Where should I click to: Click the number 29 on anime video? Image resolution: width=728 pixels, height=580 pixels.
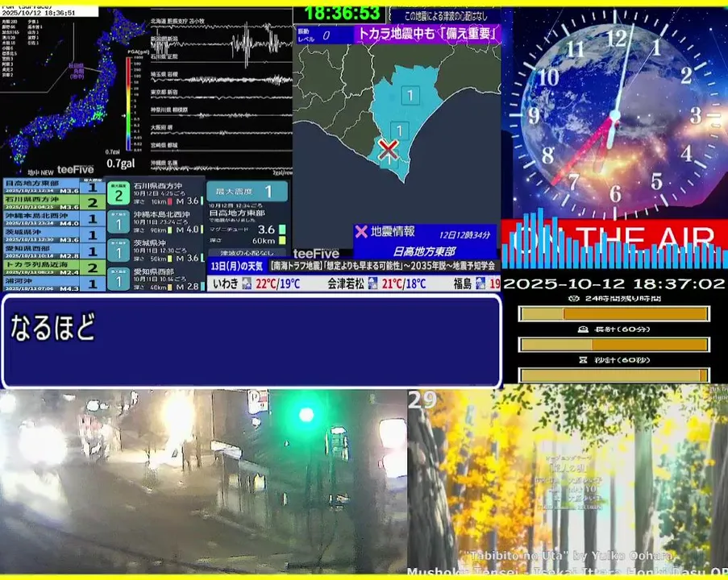[x=422, y=400]
